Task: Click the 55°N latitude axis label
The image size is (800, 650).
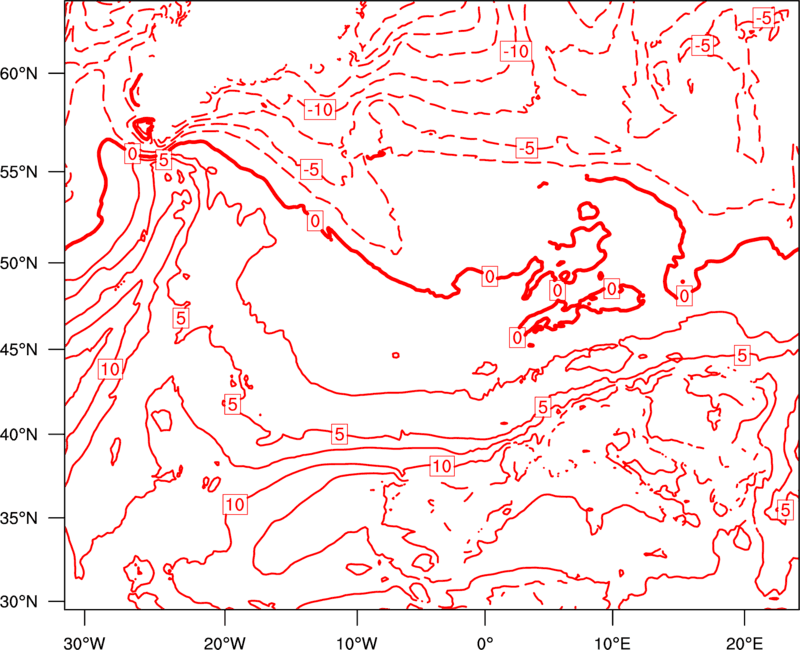Action: point(19,172)
